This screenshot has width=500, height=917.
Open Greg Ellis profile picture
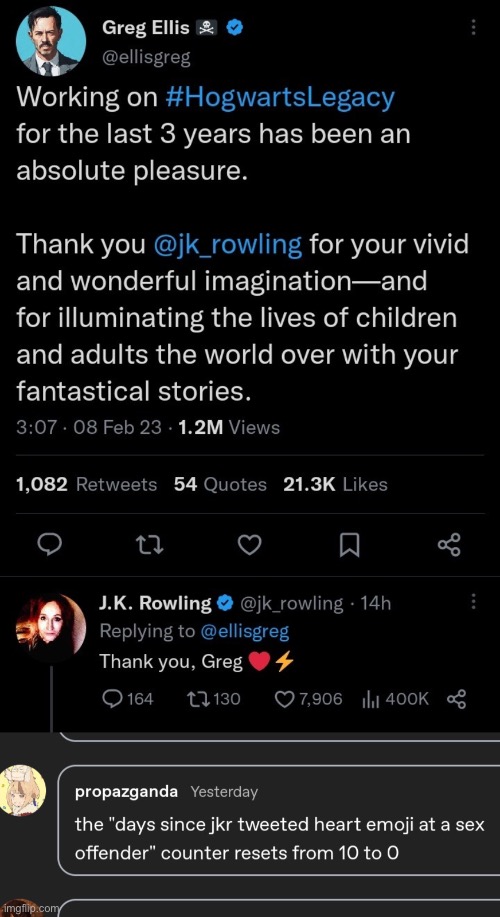(x=51, y=42)
